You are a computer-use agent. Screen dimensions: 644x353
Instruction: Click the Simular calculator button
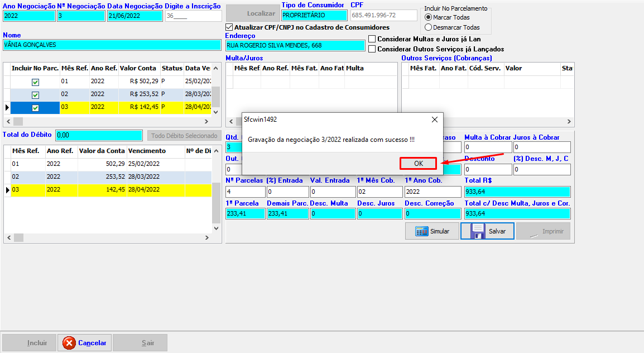coord(432,231)
